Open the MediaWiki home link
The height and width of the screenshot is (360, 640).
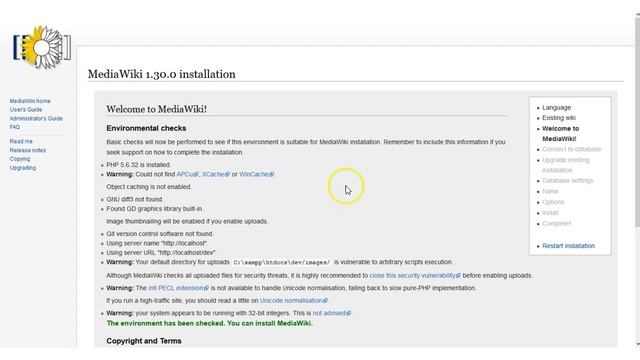(30, 101)
